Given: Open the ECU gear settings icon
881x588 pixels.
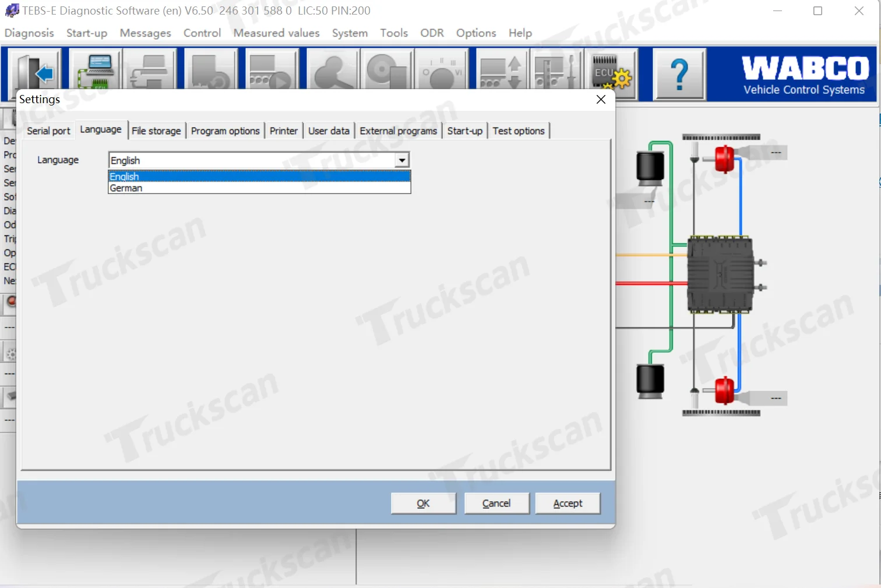Looking at the screenshot, I should [x=612, y=73].
